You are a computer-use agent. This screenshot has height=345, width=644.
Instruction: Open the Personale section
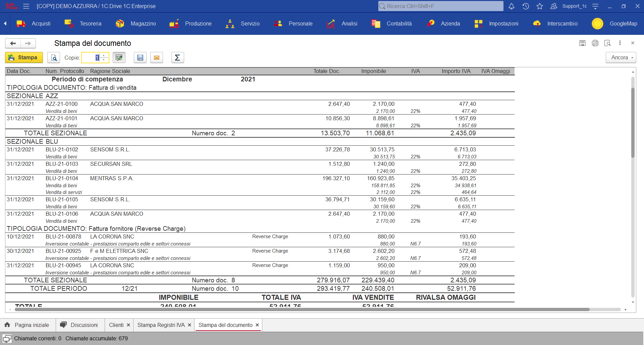coord(293,23)
